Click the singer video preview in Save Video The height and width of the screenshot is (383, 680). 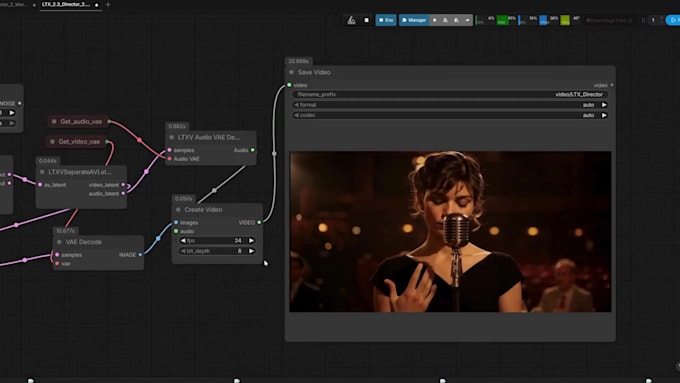pos(450,231)
